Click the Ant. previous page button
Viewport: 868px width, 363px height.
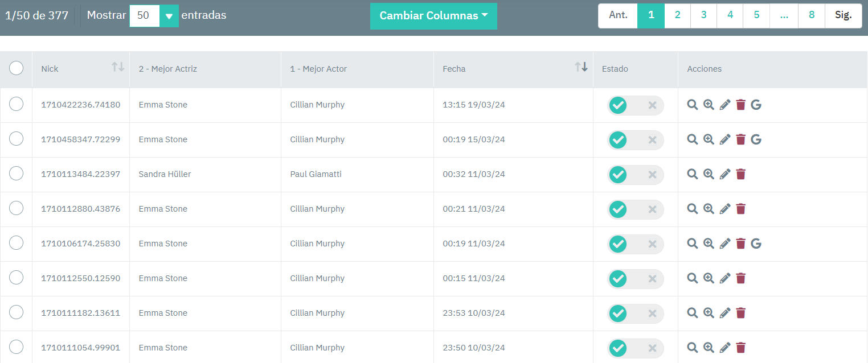[x=618, y=15]
